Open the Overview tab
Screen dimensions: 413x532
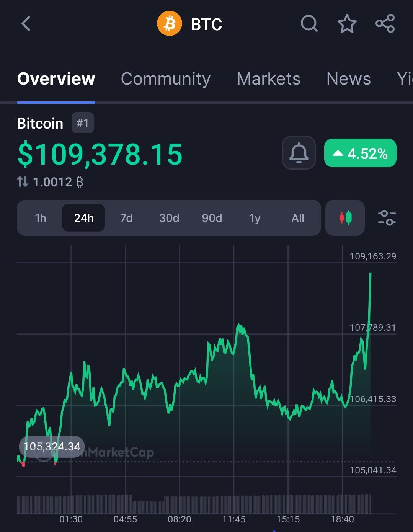tap(56, 79)
